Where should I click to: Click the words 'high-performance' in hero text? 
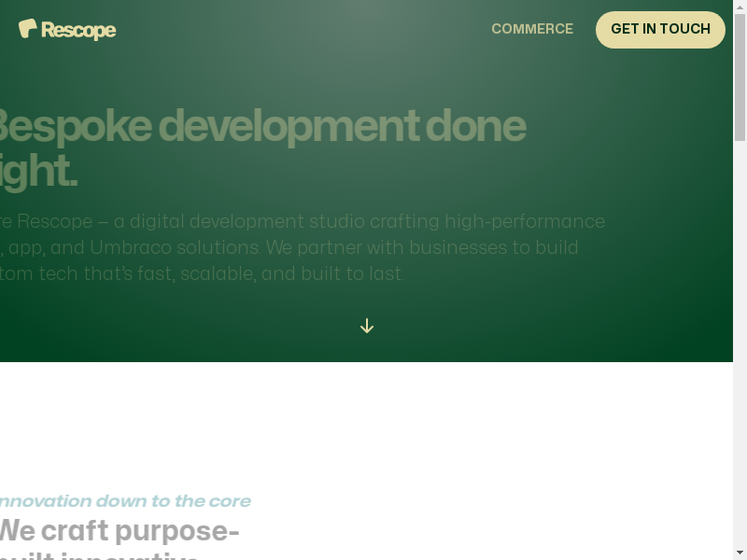point(525,221)
